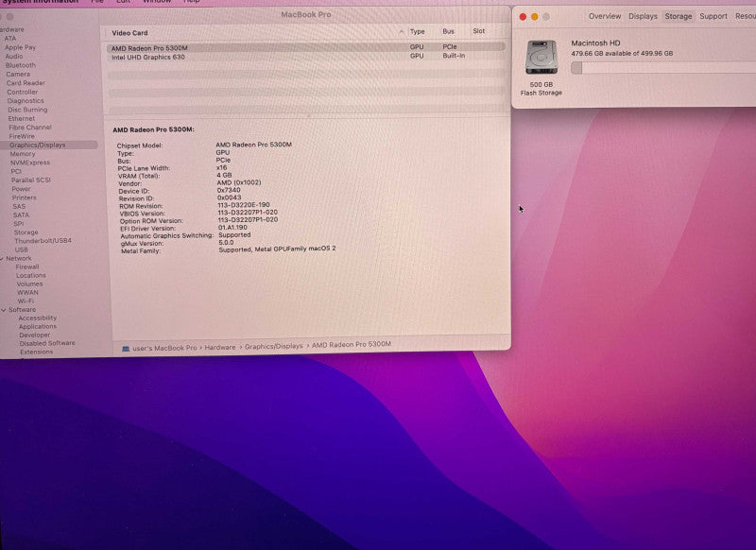
Task: Select Parallel SCSI in the sidebar
Action: pos(31,180)
